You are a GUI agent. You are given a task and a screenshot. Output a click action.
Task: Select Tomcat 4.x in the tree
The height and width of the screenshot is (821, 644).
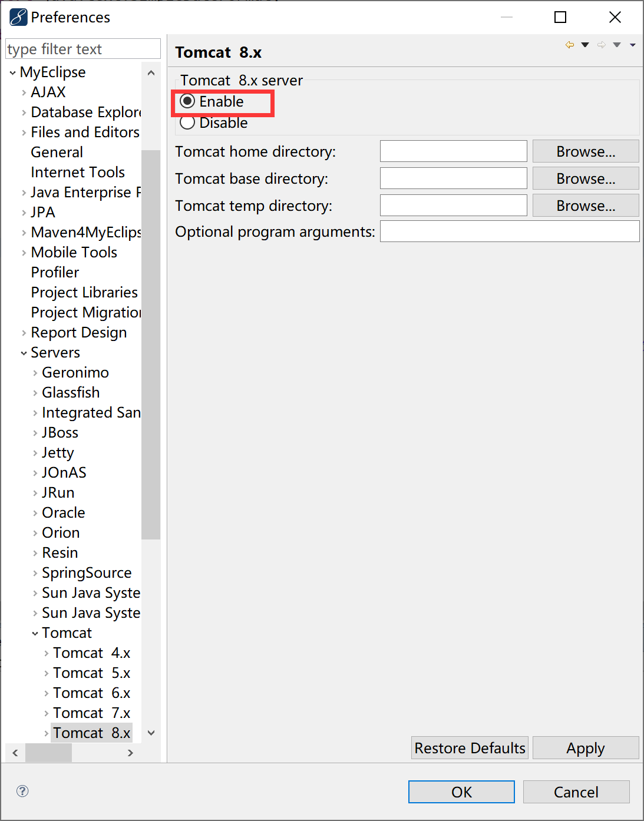click(x=92, y=653)
